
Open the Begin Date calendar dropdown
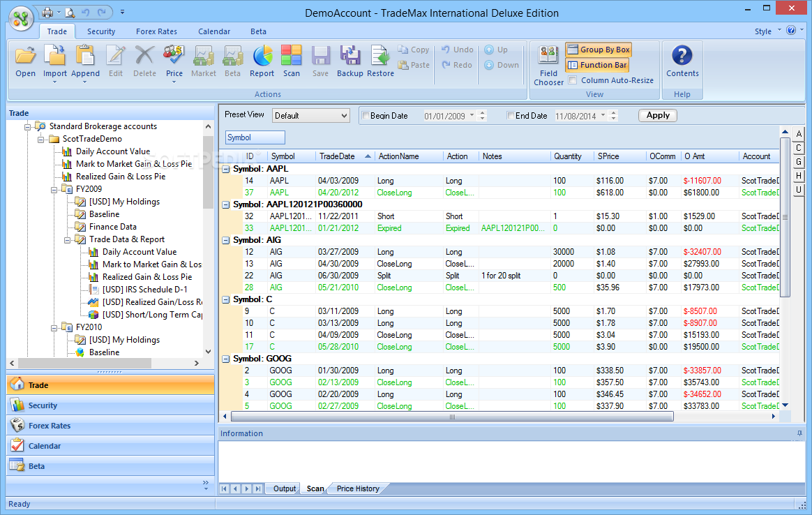(472, 116)
